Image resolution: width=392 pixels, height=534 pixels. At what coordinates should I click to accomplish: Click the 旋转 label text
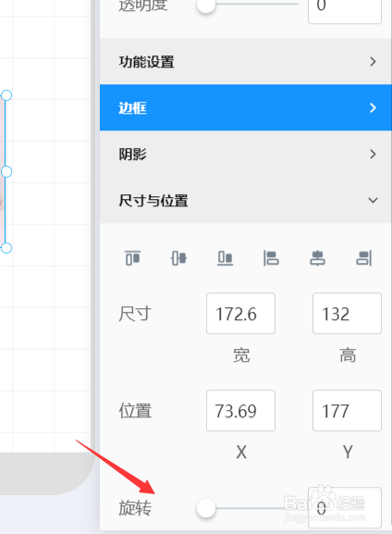pos(135,508)
